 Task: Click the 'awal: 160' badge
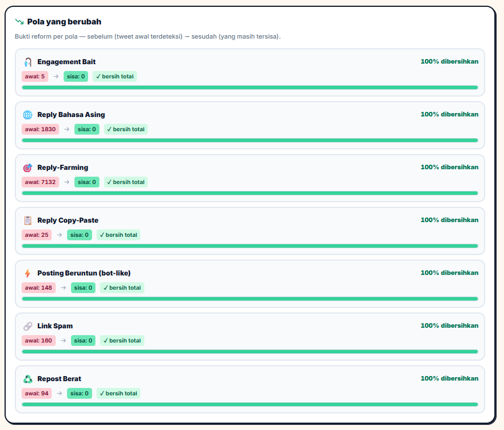[39, 340]
